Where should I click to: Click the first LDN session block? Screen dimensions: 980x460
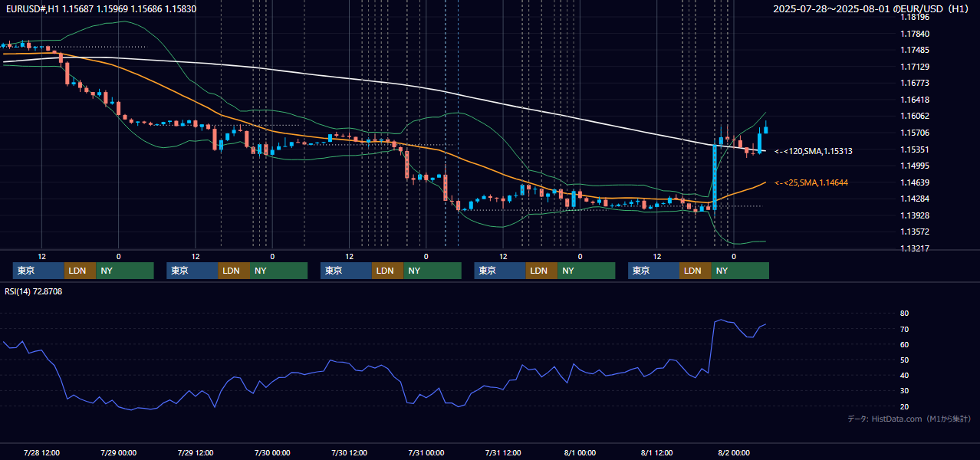point(80,271)
